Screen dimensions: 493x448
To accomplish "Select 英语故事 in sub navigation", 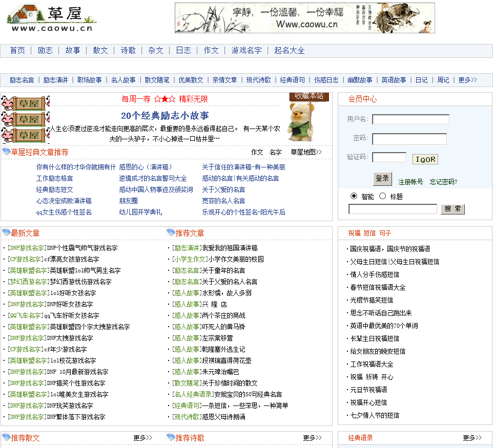I will pos(394,80).
